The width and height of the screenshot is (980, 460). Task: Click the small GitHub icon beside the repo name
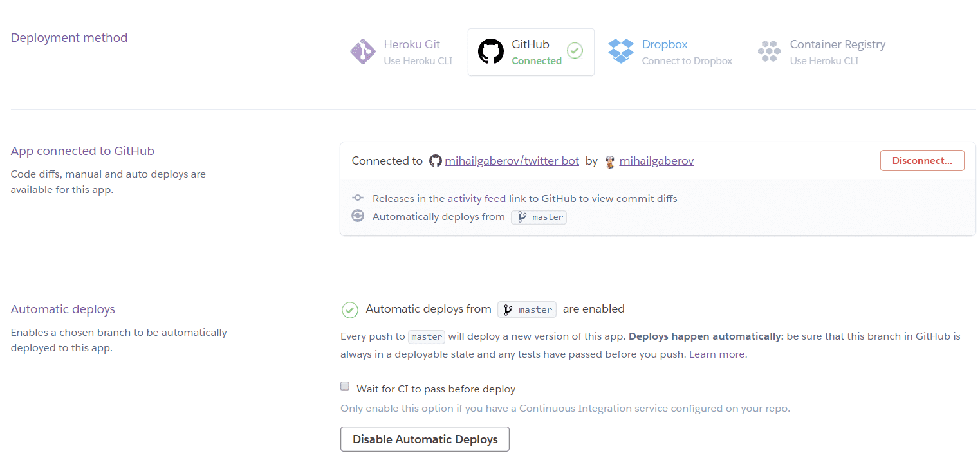click(436, 161)
